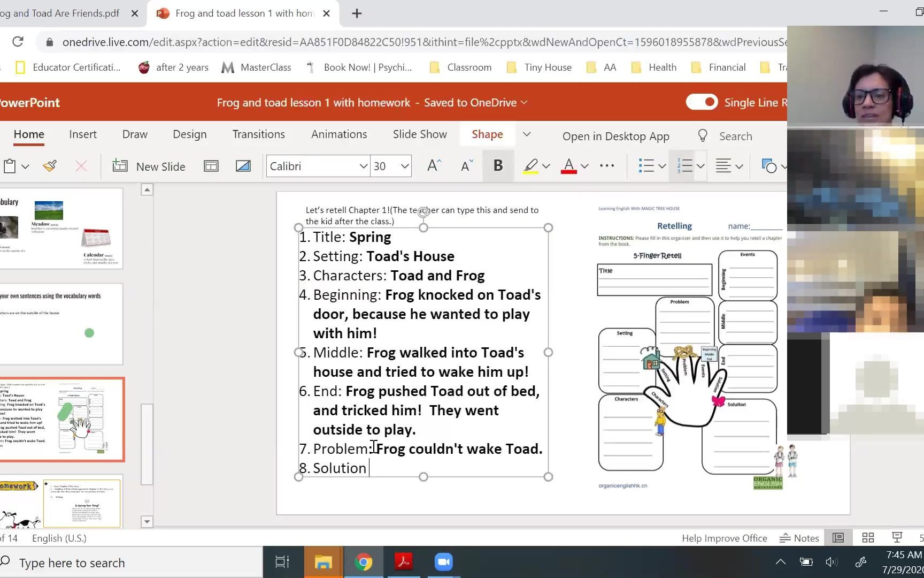Click Open in Desktop App
This screenshot has width=924, height=578.
point(616,136)
